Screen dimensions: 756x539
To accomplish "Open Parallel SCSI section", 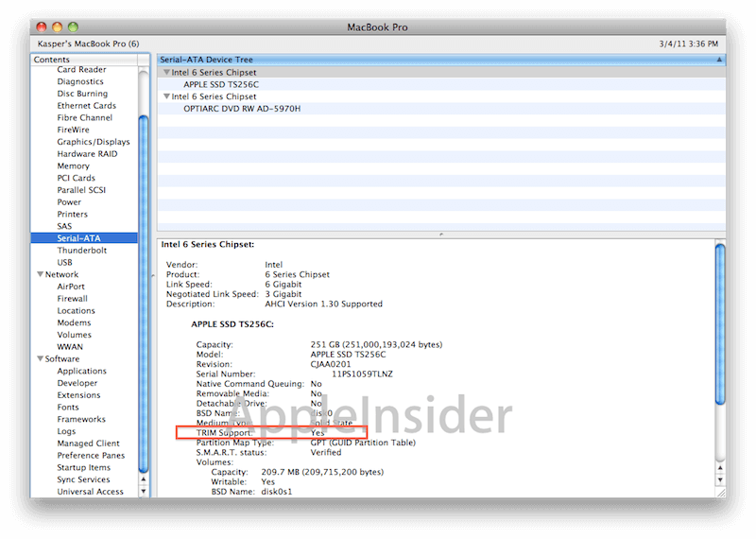I will (x=81, y=190).
